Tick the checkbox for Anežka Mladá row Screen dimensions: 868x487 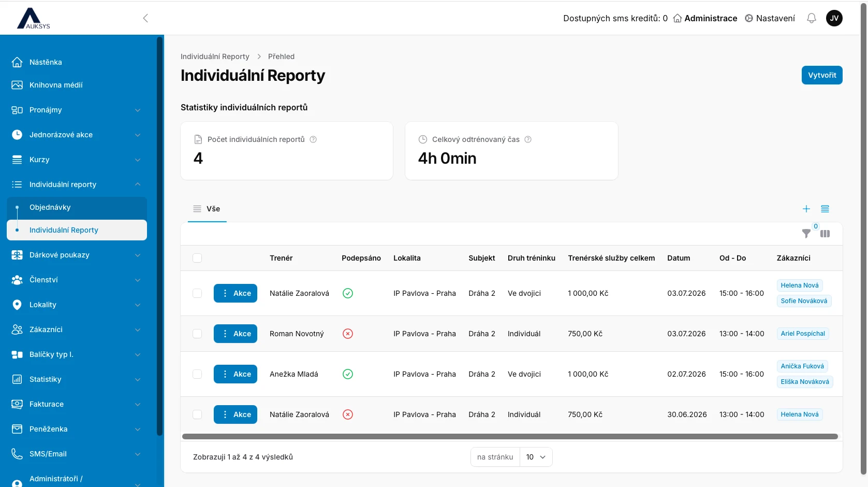click(197, 374)
